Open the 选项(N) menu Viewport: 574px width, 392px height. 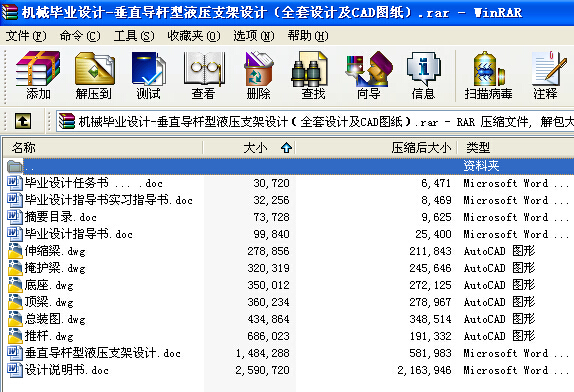[x=254, y=36]
